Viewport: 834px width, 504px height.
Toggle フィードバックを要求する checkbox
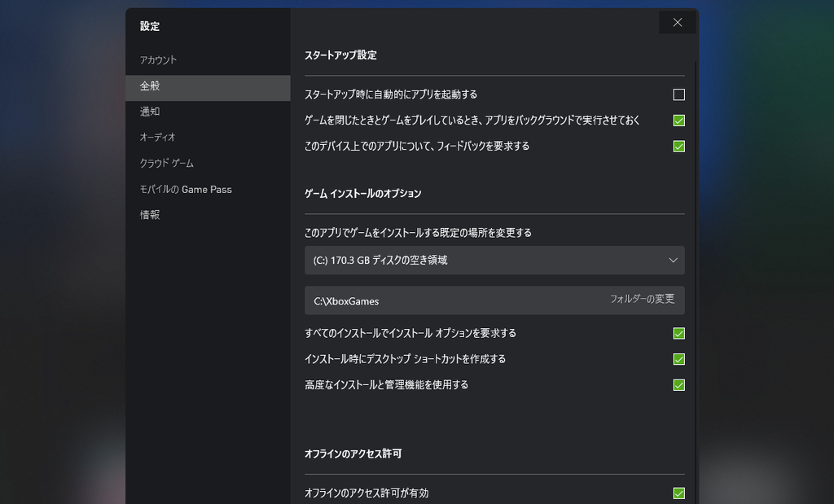click(x=678, y=147)
